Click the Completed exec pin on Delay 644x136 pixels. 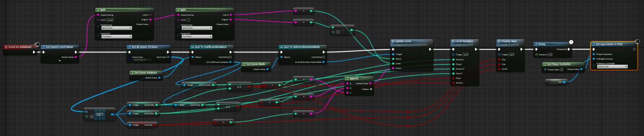(x=569, y=49)
